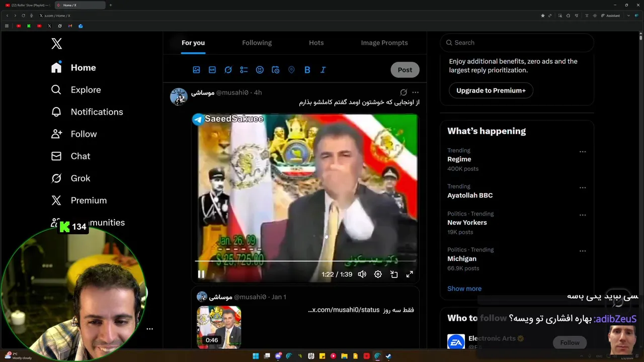Toggle bold text in composer

307,70
